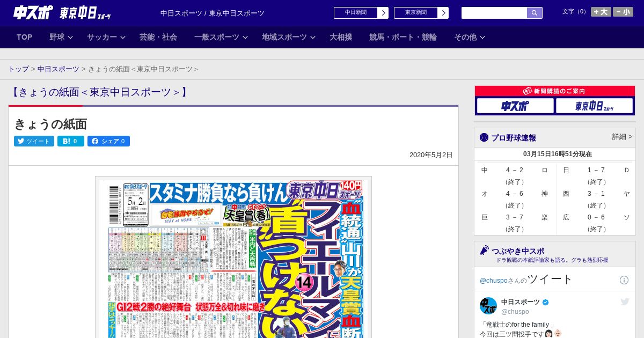
Task: Increase text size with the ＋大 button
Action: click(x=601, y=12)
